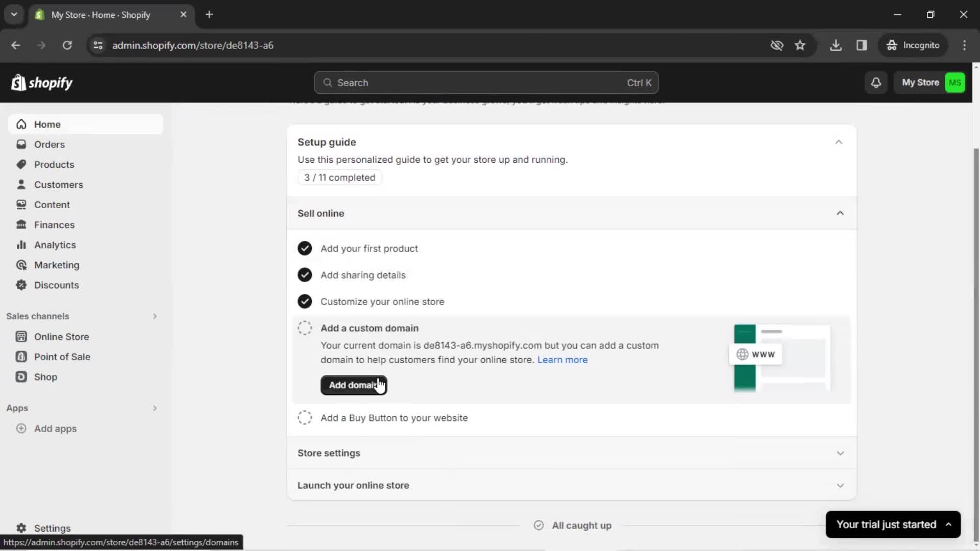980x551 pixels.
Task: Toggle the Customize online store checkbox
Action: pos(305,302)
